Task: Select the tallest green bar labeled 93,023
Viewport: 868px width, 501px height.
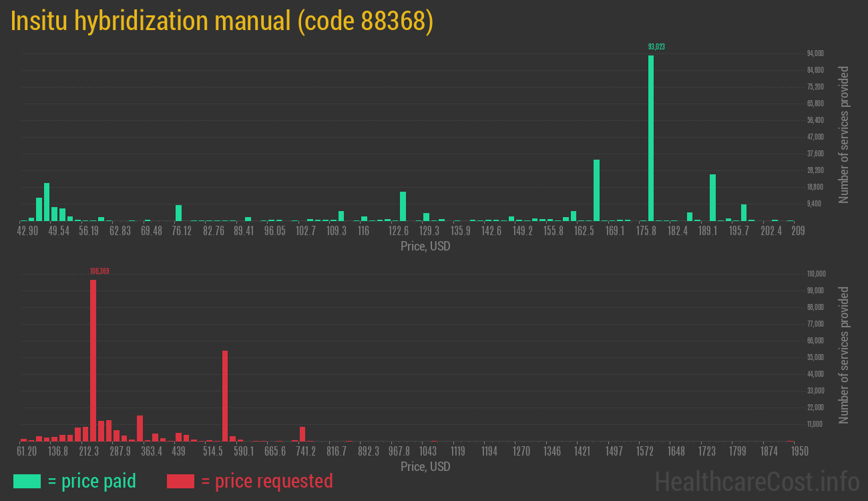Action: (651, 137)
